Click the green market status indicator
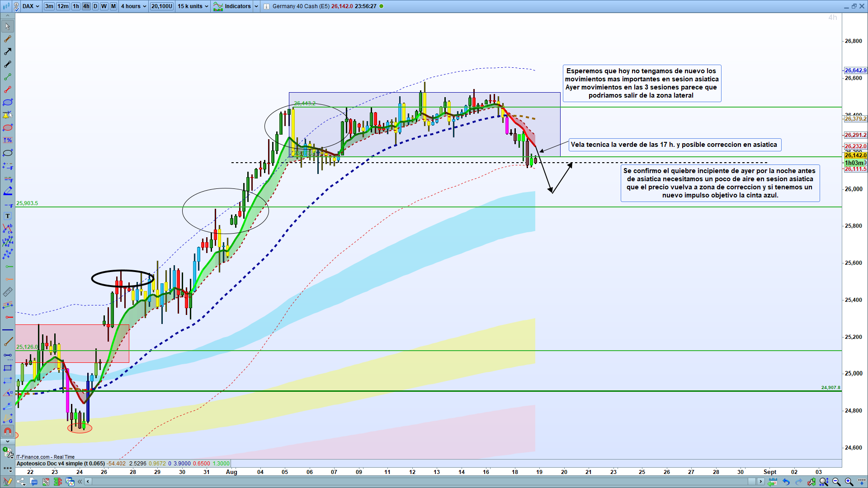This screenshot has height=488, width=868. [x=382, y=6]
